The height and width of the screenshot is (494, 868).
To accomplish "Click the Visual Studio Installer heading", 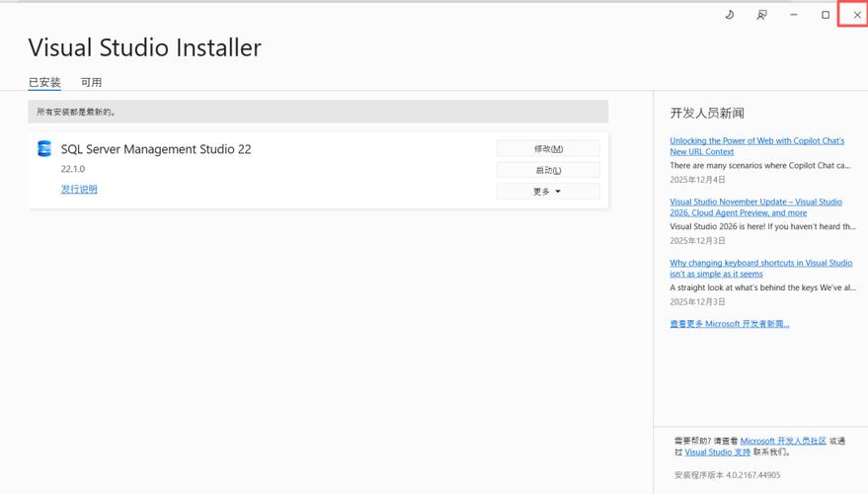I will pos(145,47).
